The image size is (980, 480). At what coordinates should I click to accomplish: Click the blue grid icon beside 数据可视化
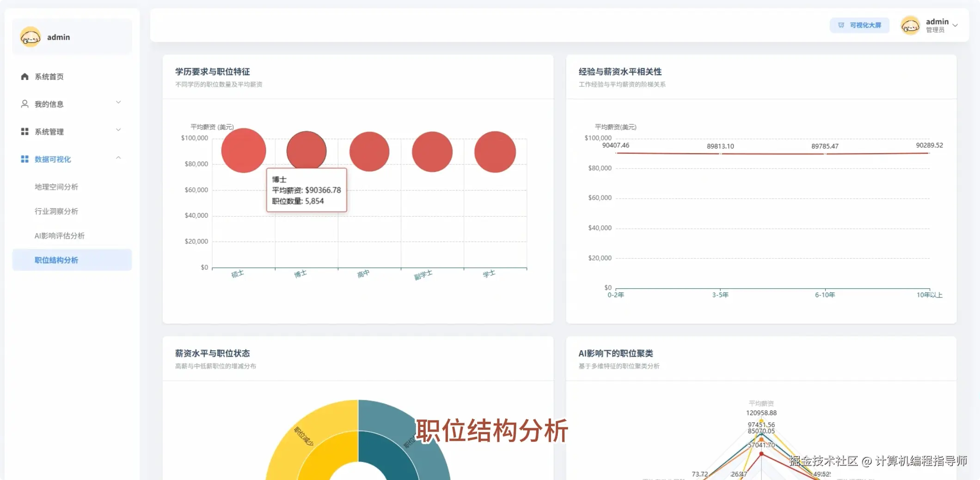click(x=25, y=159)
